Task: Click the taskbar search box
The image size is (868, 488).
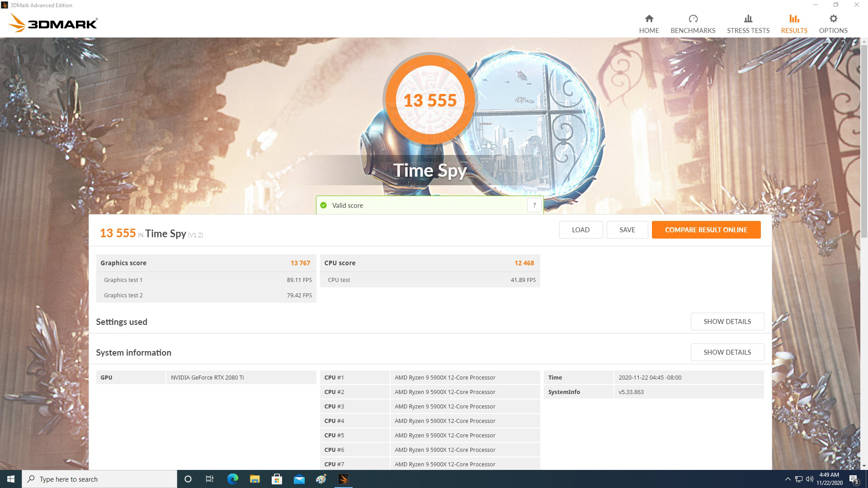Action: tap(99, 479)
